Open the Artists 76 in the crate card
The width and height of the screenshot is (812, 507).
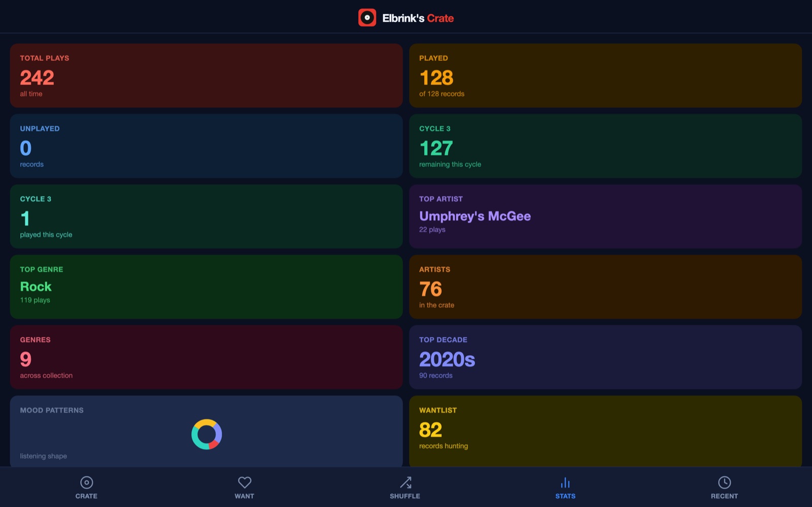(605, 287)
